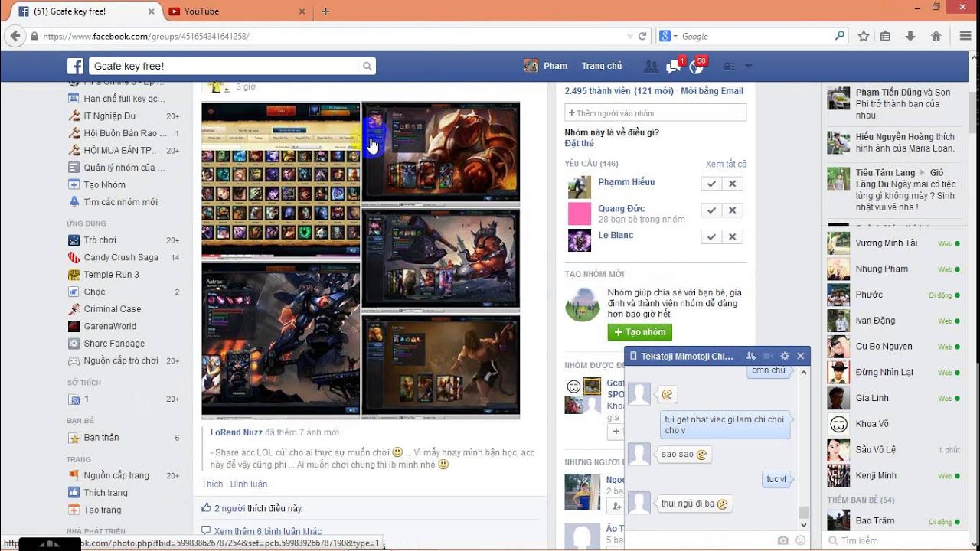Image resolution: width=980 pixels, height=551 pixels.
Task: Open the Trò chơi sidebar item
Action: pos(100,240)
